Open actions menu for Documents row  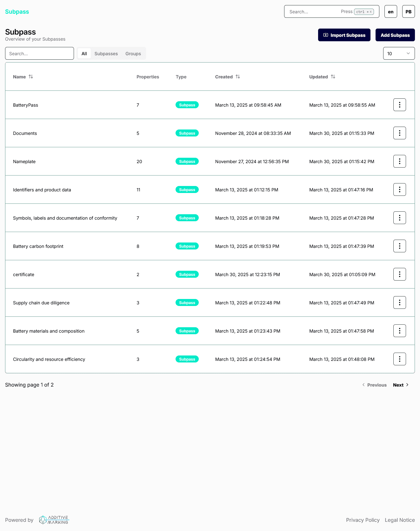(x=399, y=133)
